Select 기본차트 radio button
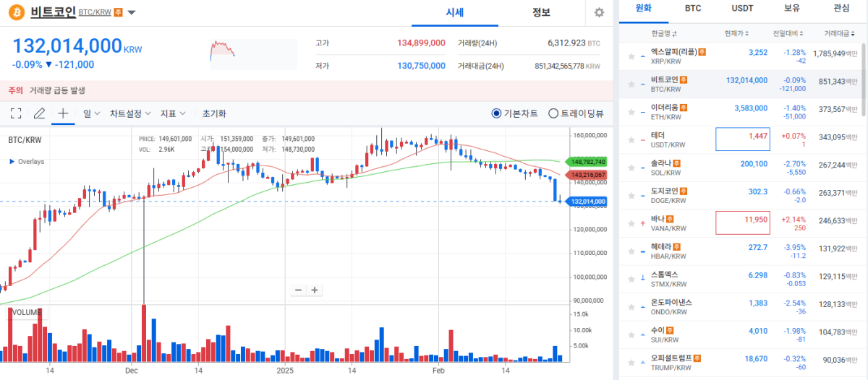 (x=495, y=113)
